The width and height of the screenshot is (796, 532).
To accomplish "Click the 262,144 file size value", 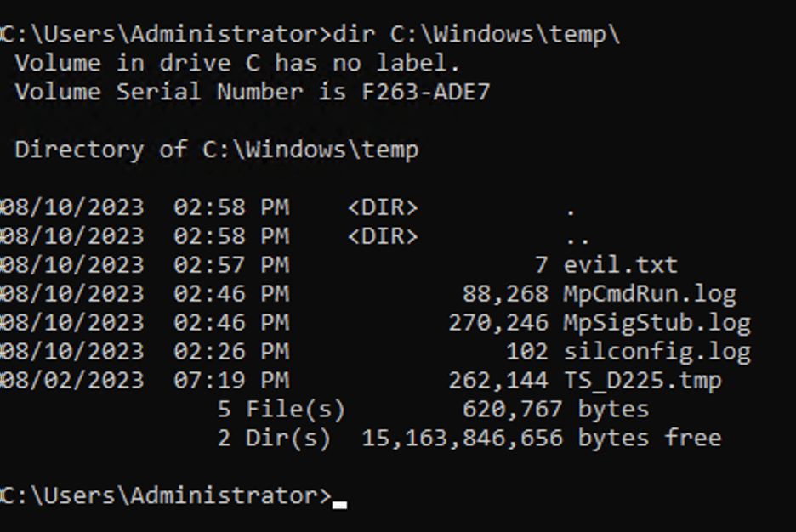I will [498, 381].
